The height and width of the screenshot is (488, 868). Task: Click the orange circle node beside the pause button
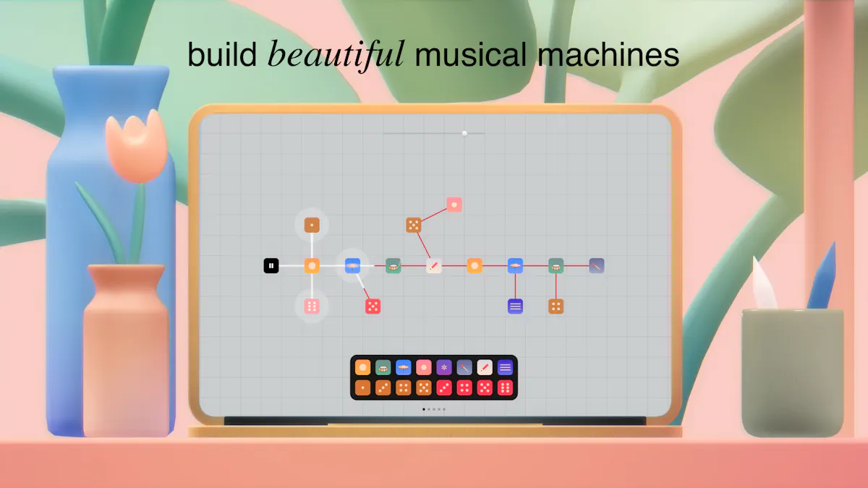pyautogui.click(x=312, y=266)
